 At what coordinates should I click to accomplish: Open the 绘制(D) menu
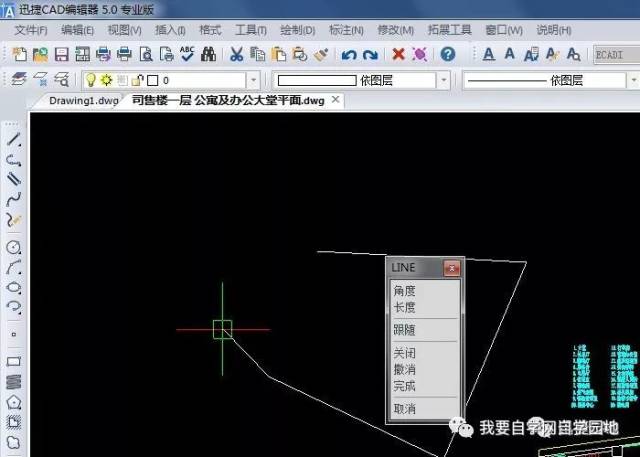[x=298, y=30]
